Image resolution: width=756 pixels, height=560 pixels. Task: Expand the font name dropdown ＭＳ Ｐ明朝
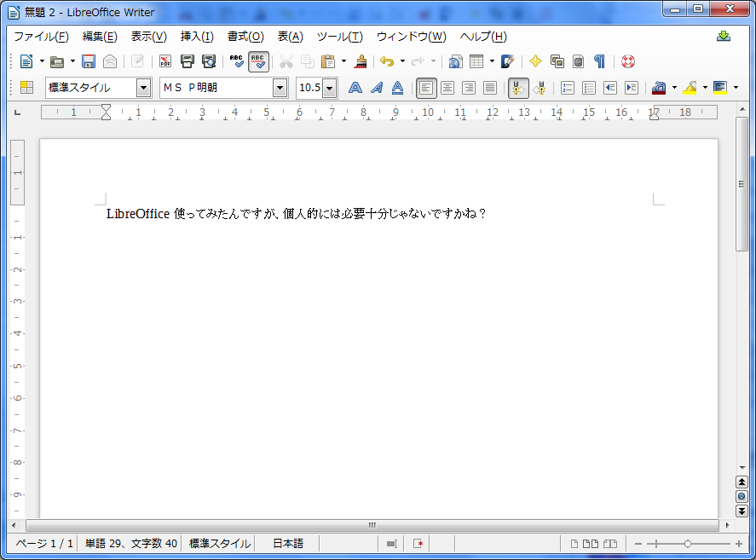(x=280, y=88)
